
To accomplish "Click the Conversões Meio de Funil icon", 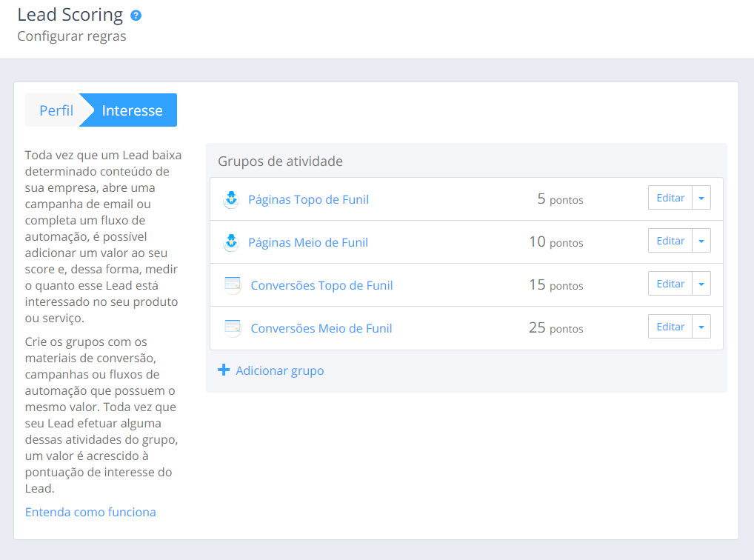I will pos(233,328).
